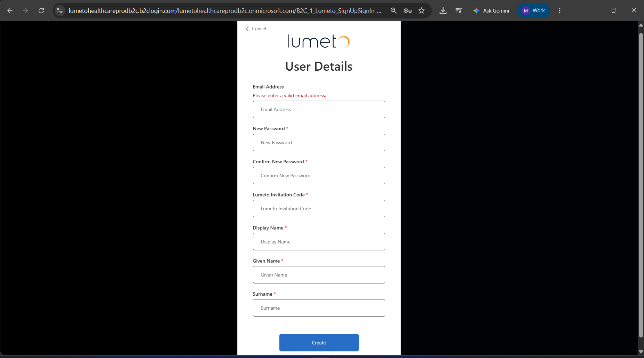The height and width of the screenshot is (358, 644).
Task: Click the scrollbar down arrow
Action: click(641, 352)
